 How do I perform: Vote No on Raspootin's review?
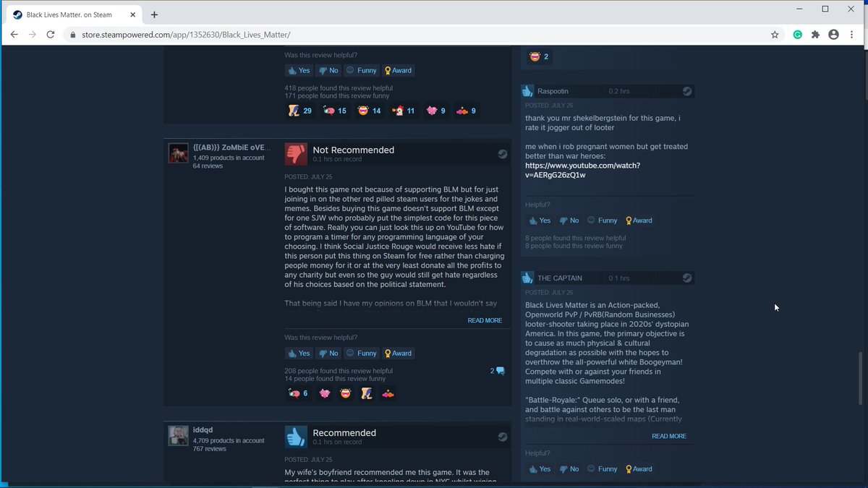pyautogui.click(x=569, y=221)
